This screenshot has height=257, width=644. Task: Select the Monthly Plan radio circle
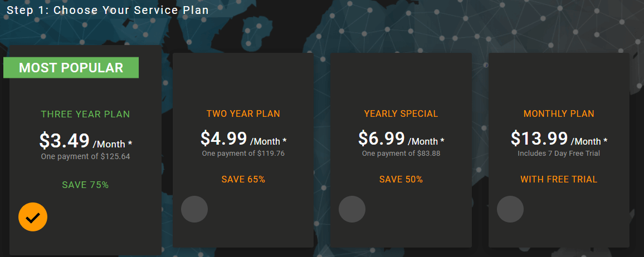[510, 209]
